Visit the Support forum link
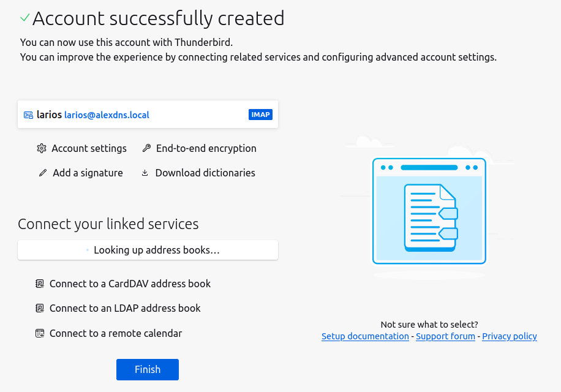Viewport: 561px width, 392px height. (445, 336)
